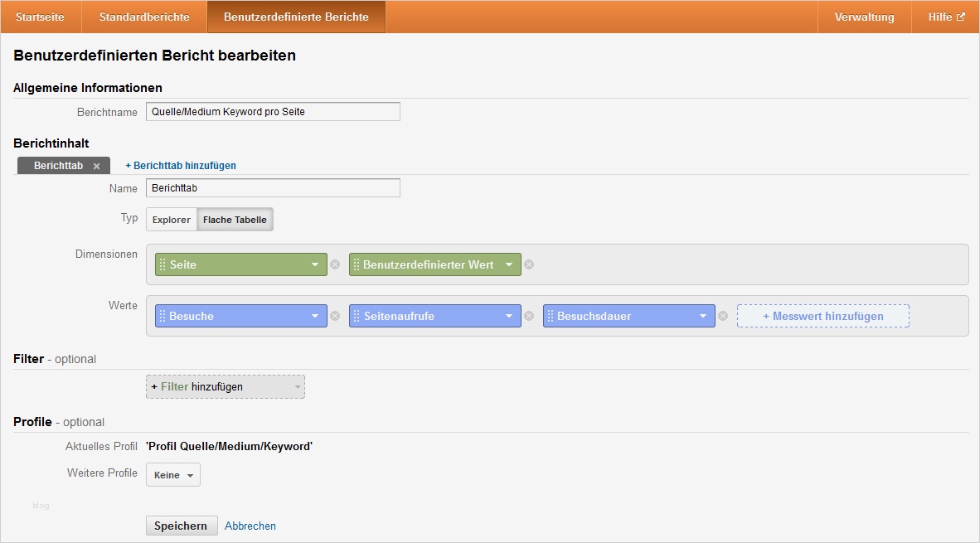This screenshot has height=543, width=980.
Task: Remove the Besuchsdauer metric
Action: click(722, 316)
